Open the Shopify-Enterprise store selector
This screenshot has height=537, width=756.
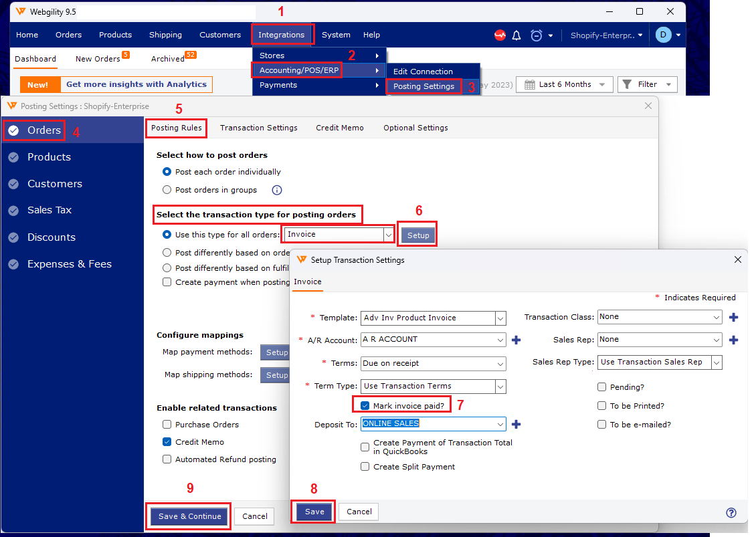click(607, 35)
